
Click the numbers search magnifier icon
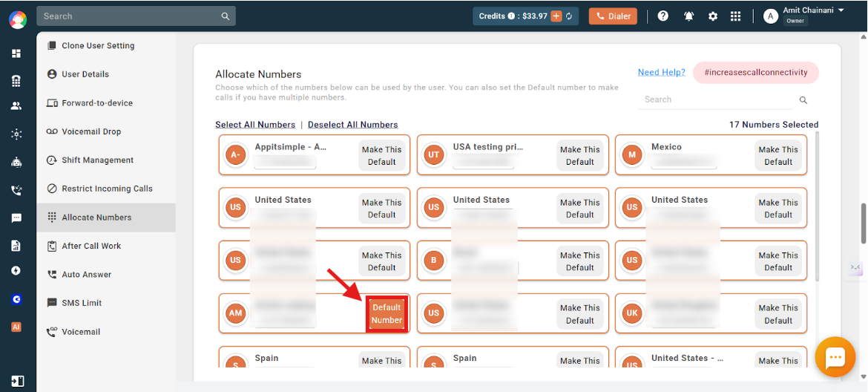tap(803, 100)
